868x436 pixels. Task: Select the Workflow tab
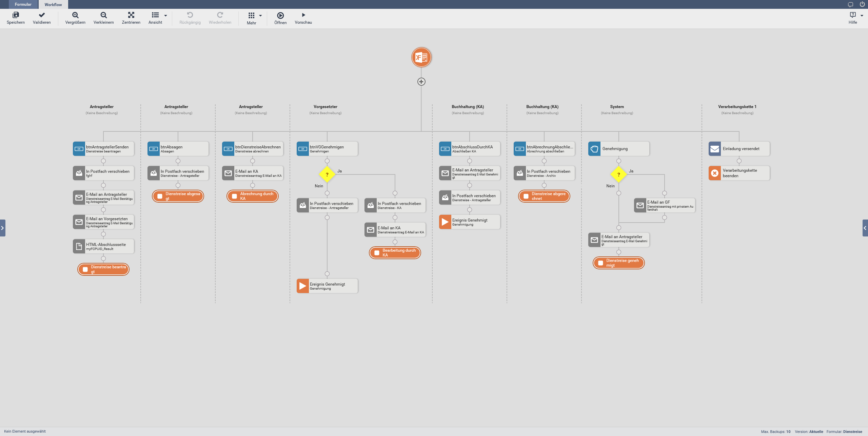(x=53, y=4)
